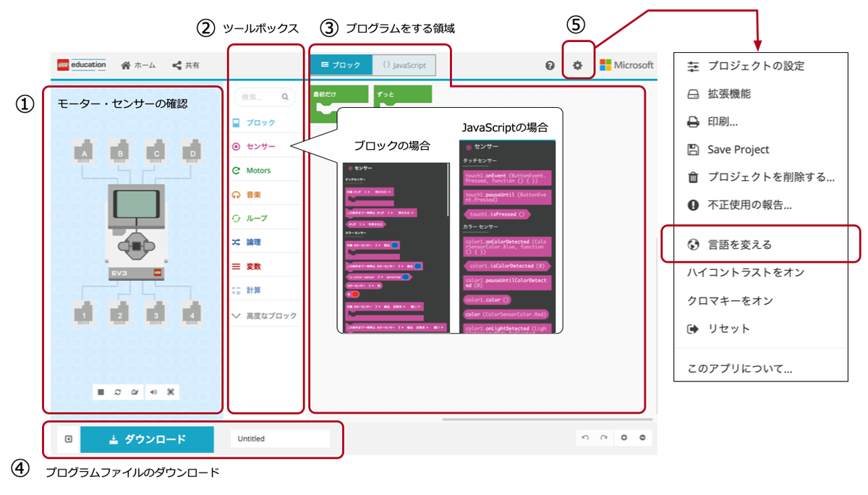Open the help question mark menu
Image resolution: width=868 pixels, height=495 pixels.
[x=550, y=65]
